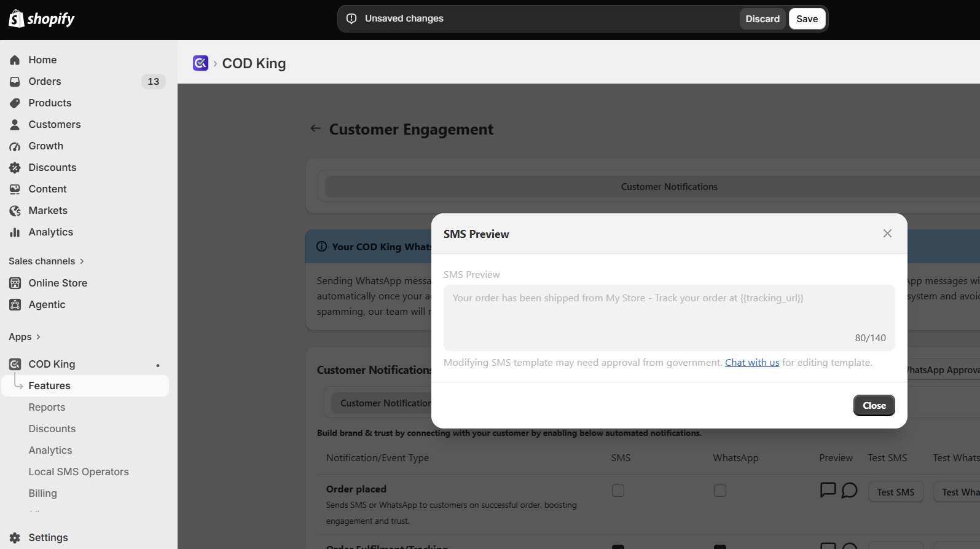
Task: Select Features under COD King
Action: (x=85, y=385)
